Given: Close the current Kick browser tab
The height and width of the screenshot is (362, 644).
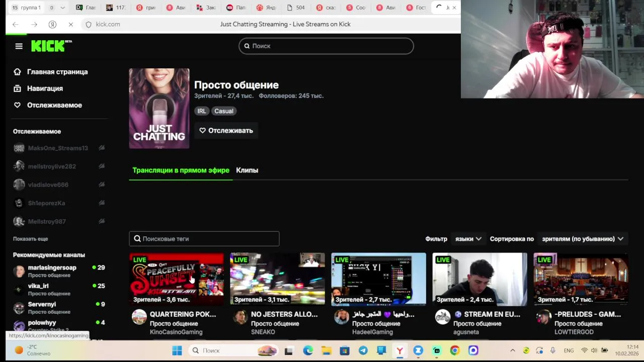Looking at the screenshot, I should [x=454, y=8].
